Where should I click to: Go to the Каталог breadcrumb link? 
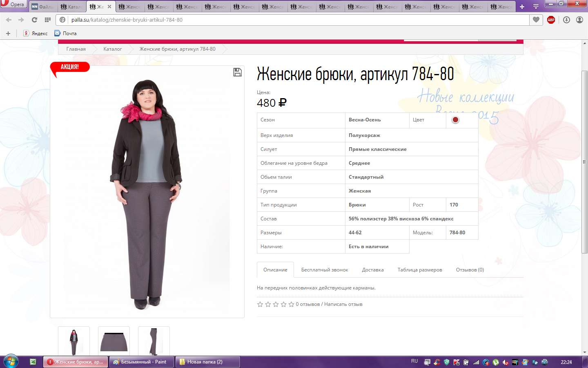112,49
